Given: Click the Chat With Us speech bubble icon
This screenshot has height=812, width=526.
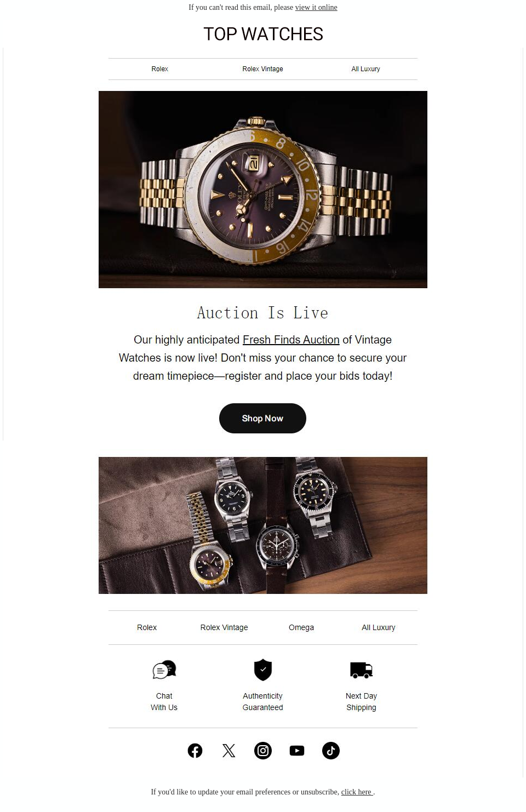Looking at the screenshot, I should pos(164,670).
